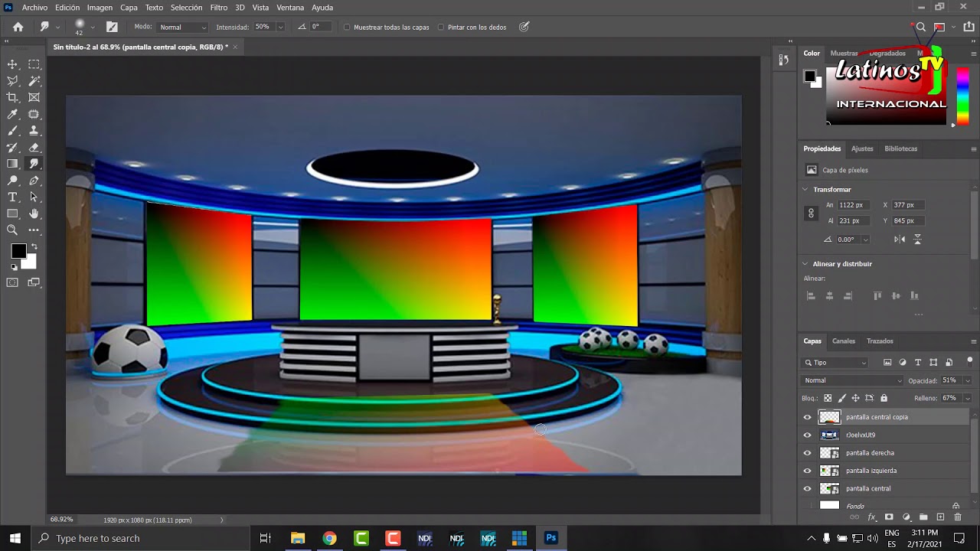Select the Move tool

tap(12, 64)
